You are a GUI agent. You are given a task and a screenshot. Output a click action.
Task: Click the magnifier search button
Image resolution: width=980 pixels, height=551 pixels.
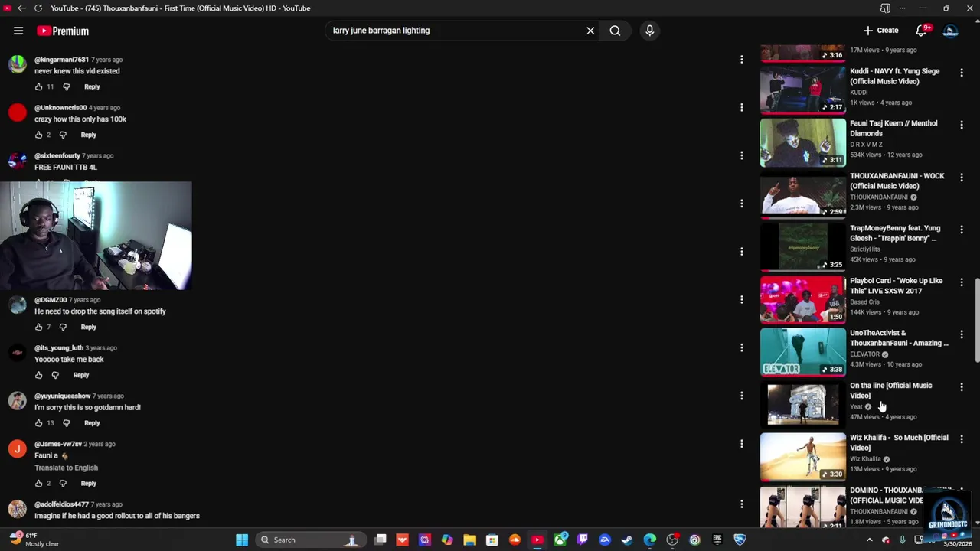[x=615, y=31]
